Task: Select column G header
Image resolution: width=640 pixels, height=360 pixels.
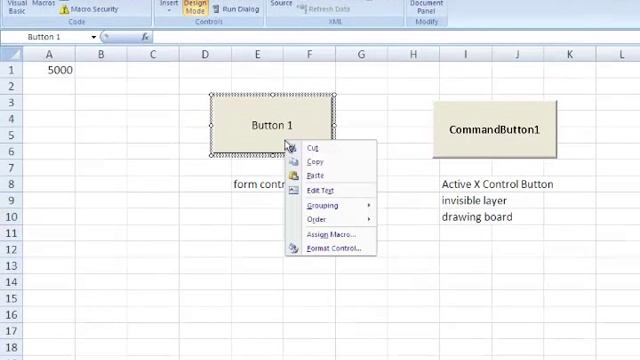Action: [x=361, y=54]
